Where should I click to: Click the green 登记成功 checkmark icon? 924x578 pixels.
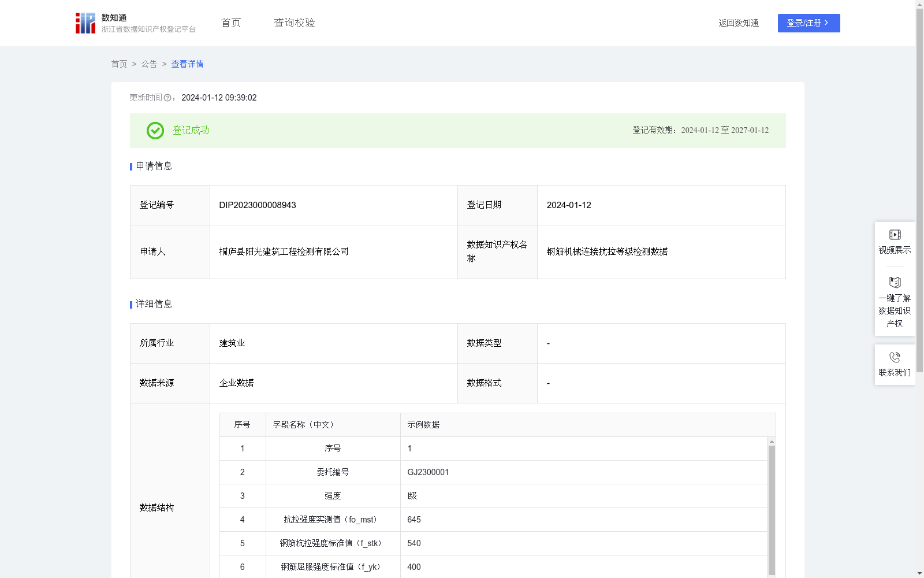pyautogui.click(x=155, y=131)
